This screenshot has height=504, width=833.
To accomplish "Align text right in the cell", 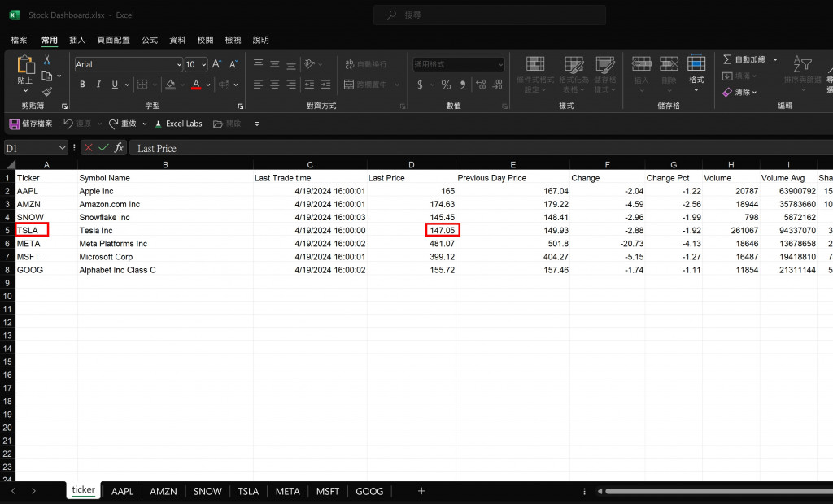I will coord(291,85).
